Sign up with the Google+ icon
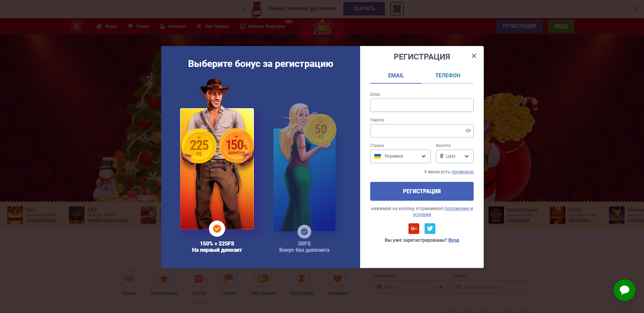This screenshot has height=313, width=644. click(414, 228)
